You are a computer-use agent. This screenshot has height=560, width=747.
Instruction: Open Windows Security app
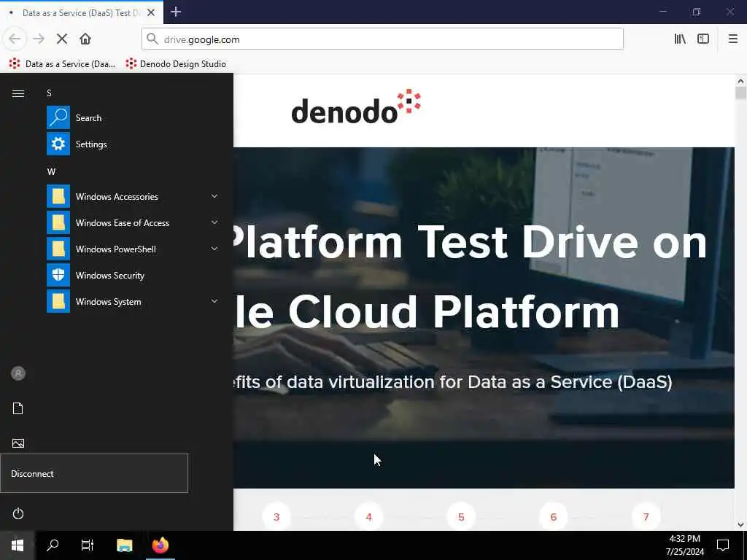tap(133, 275)
